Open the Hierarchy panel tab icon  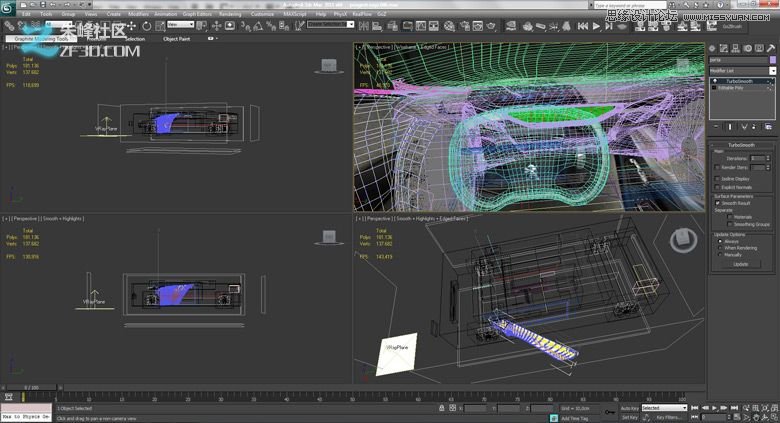(736, 47)
